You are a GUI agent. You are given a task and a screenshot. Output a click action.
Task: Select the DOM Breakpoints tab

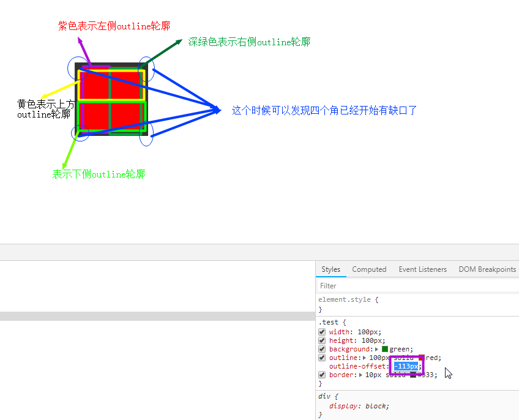click(x=487, y=269)
